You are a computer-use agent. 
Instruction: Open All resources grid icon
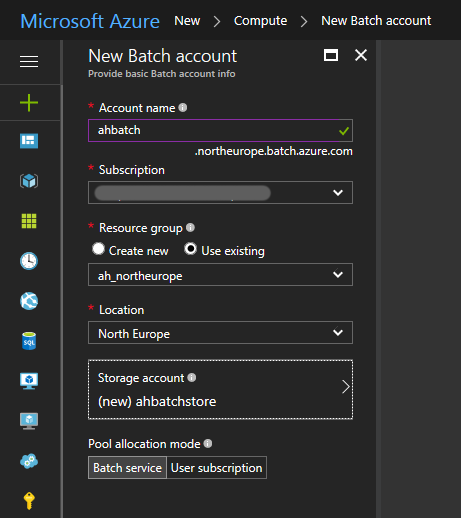click(x=29, y=221)
